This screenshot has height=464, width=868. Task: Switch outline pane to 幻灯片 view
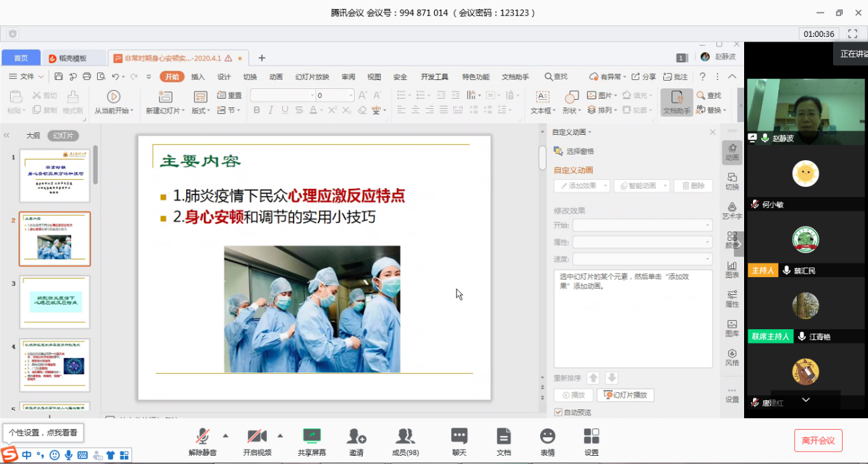[x=62, y=136]
